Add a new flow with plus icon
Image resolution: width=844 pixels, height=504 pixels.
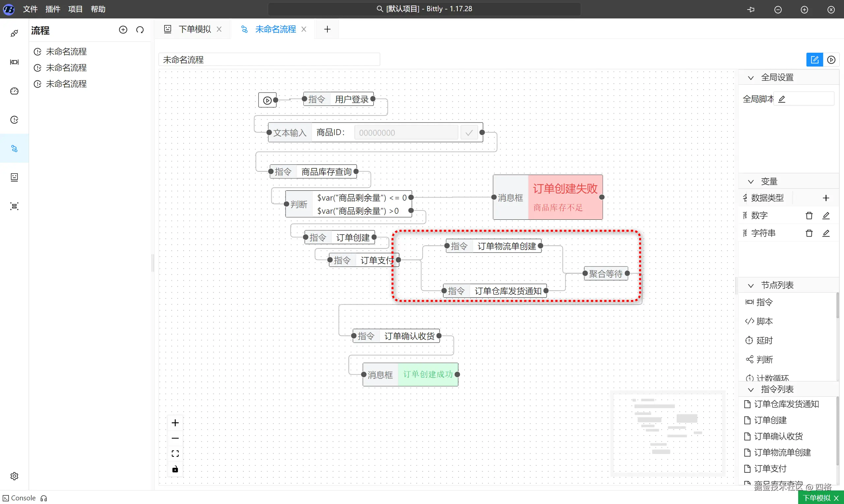(123, 30)
